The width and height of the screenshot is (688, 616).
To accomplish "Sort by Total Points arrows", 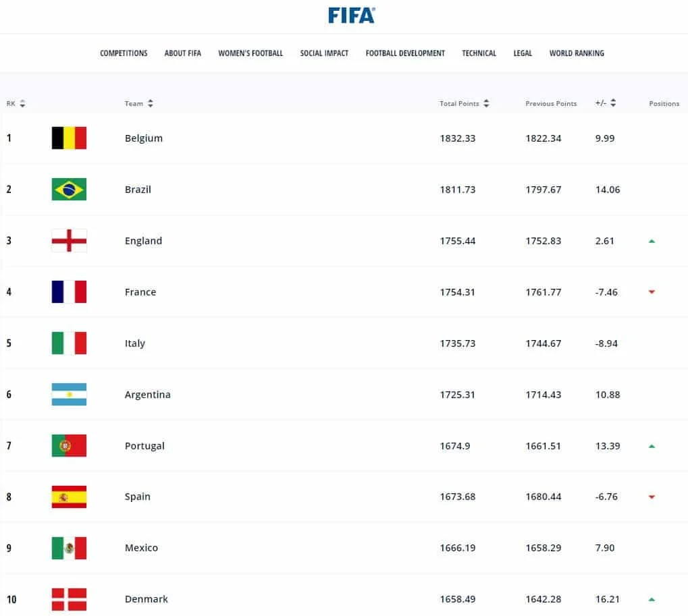I will tap(486, 104).
